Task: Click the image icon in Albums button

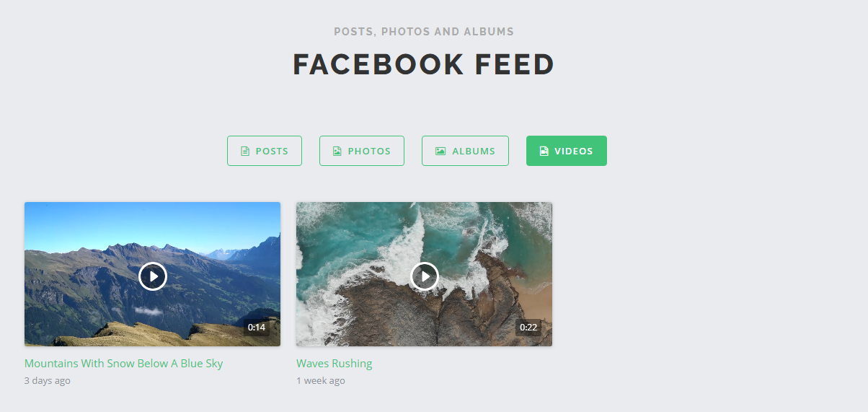Action: (440, 152)
